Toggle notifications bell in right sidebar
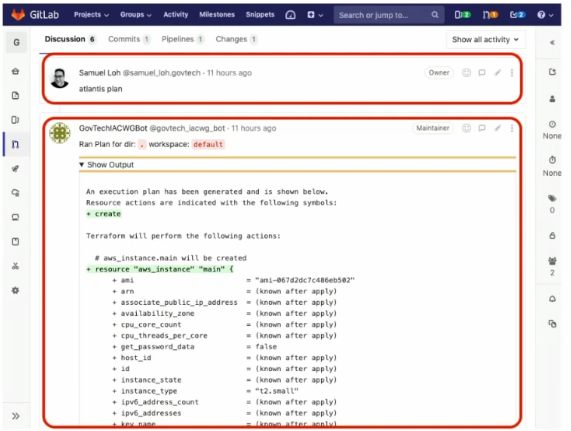The width and height of the screenshot is (571, 431). click(552, 299)
